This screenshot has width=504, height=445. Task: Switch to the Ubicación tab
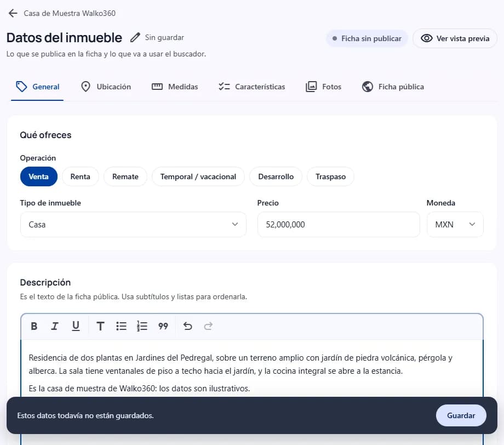(x=106, y=87)
